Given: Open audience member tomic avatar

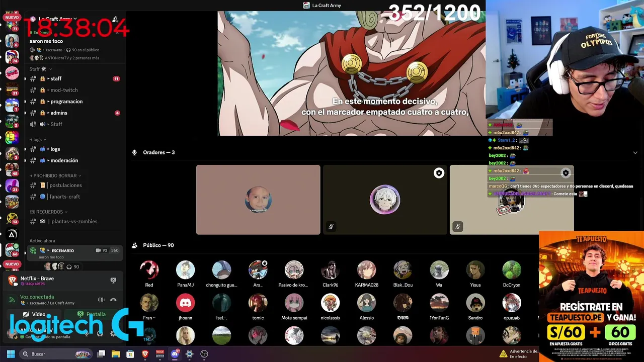Looking at the screenshot, I should coord(258,303).
